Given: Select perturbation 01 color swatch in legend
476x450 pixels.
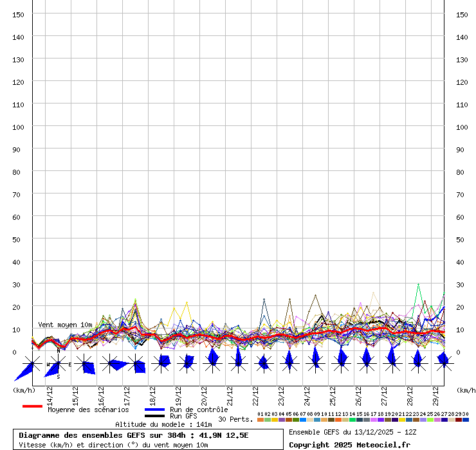Looking at the screenshot, I should pyautogui.click(x=260, y=420).
